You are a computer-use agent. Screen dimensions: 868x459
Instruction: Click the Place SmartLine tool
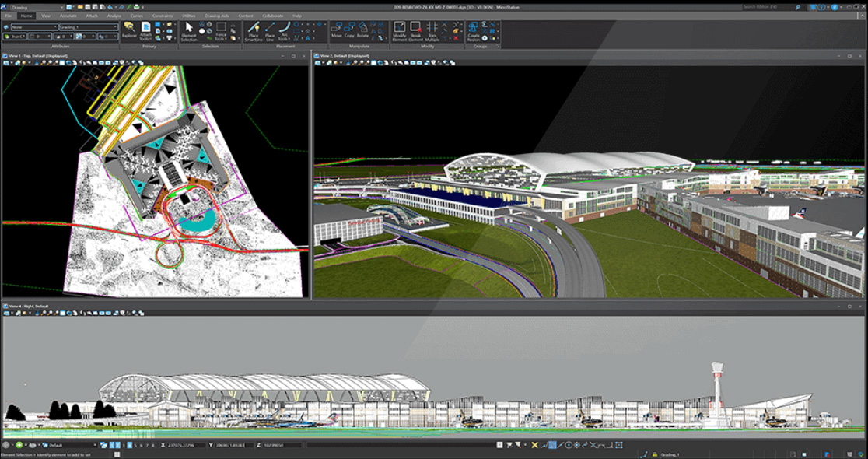(253, 30)
